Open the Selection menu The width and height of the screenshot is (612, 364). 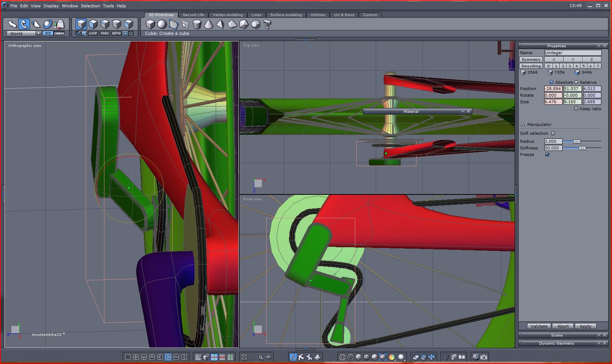90,6
